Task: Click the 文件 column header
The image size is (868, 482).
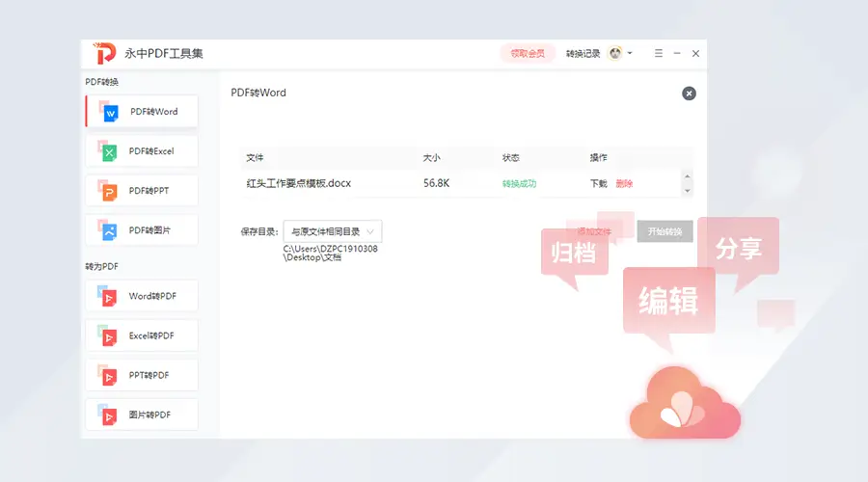Action: point(255,158)
